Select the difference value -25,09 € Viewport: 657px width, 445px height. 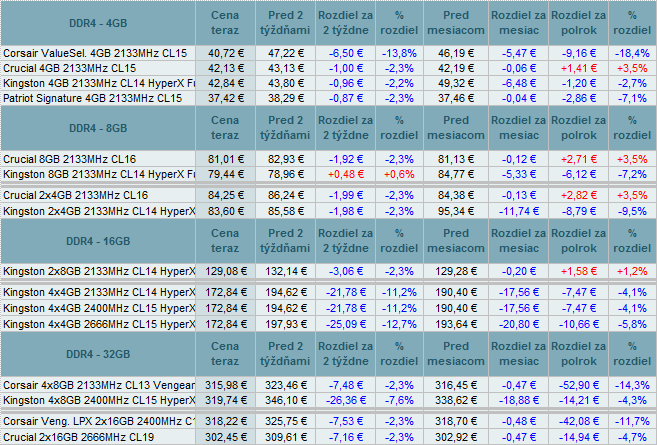(346, 324)
